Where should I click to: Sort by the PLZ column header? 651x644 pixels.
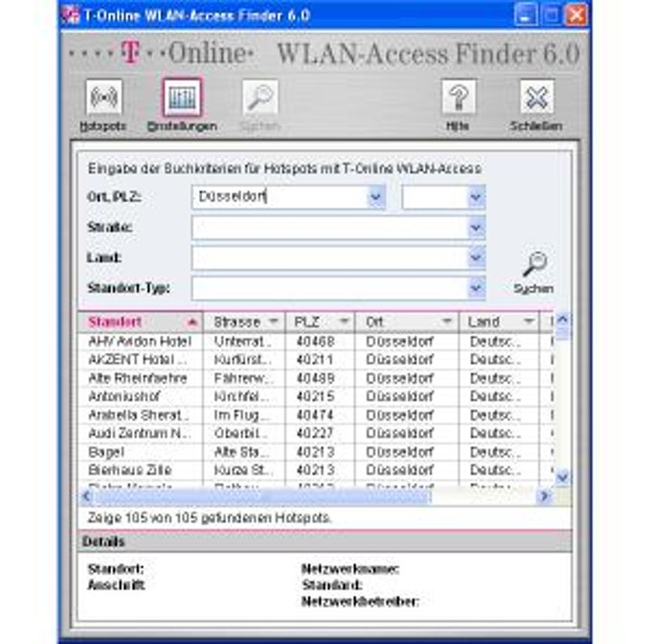coord(320,322)
